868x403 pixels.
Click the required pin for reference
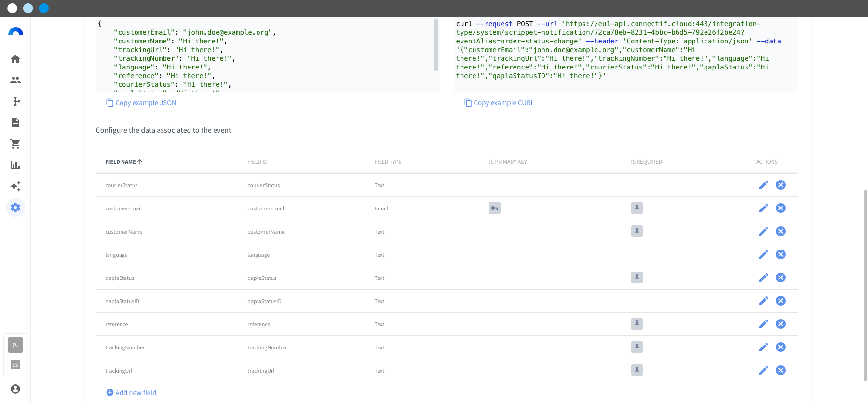coord(637,324)
